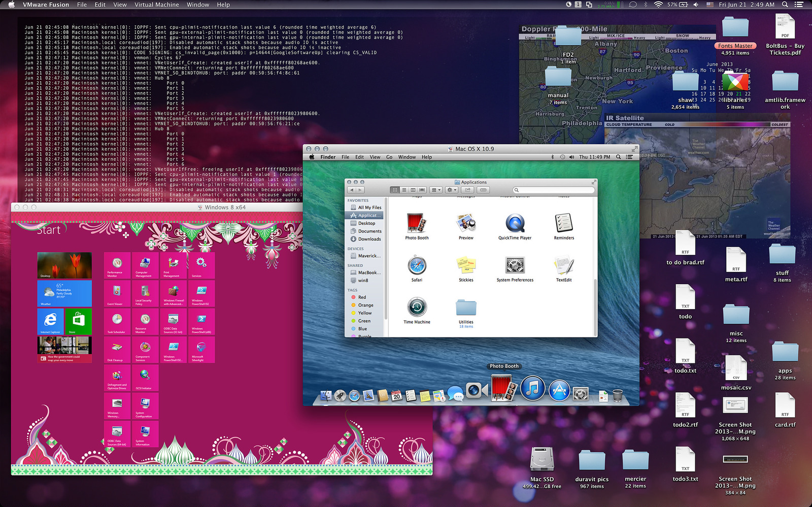Screen dimensions: 812x507
Task: Open the VMware Fusion application menu
Action: pos(46,5)
